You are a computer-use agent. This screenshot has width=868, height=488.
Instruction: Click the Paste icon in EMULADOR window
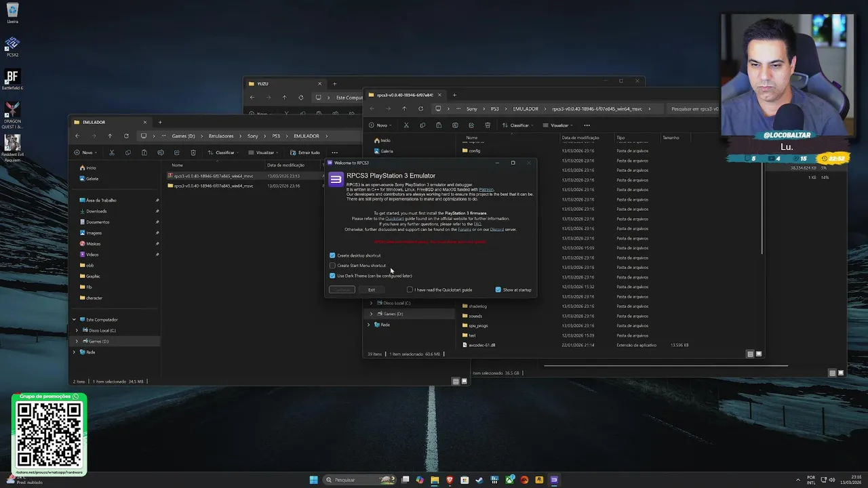click(144, 152)
